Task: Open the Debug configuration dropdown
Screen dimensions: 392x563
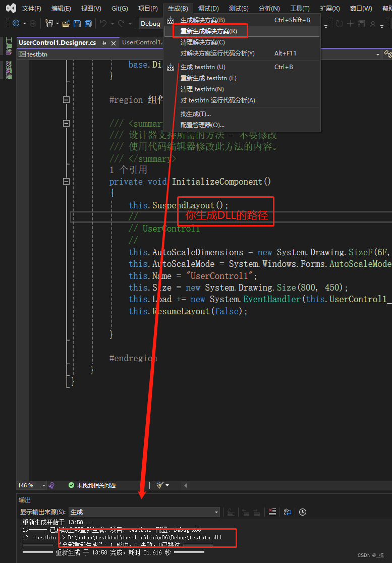Action: pyautogui.click(x=151, y=23)
